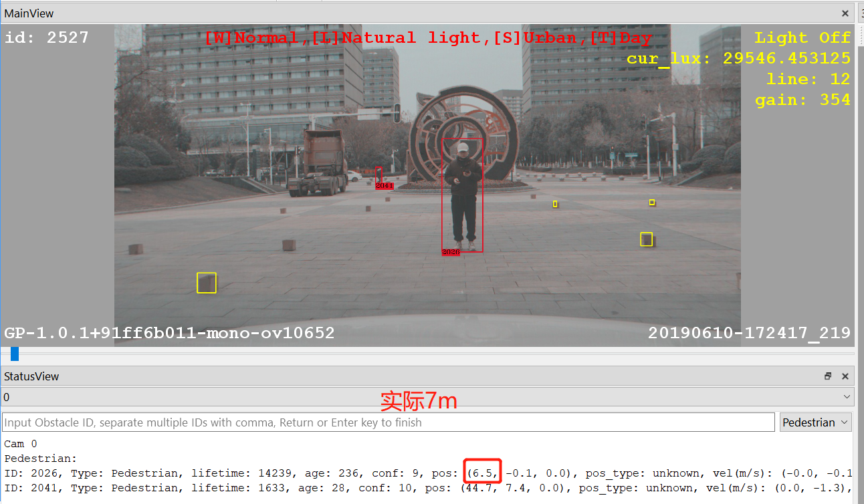
Task: Close the StatusView panel
Action: pyautogui.click(x=845, y=376)
